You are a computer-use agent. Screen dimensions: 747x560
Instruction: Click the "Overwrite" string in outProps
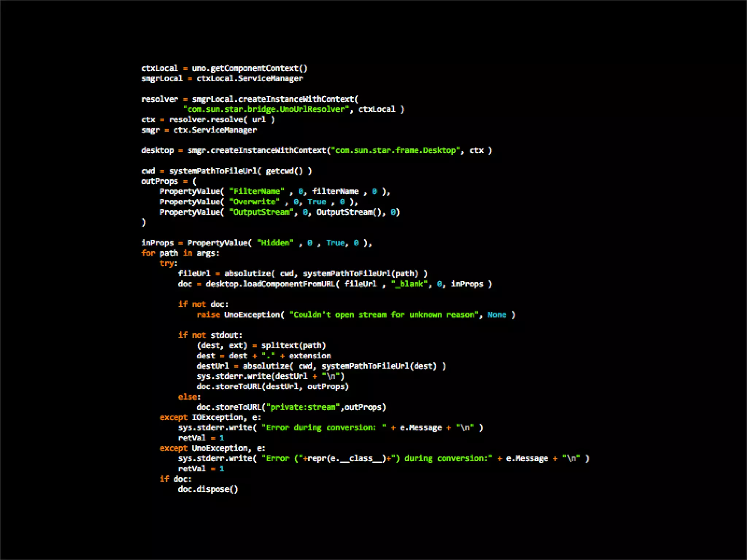point(254,202)
